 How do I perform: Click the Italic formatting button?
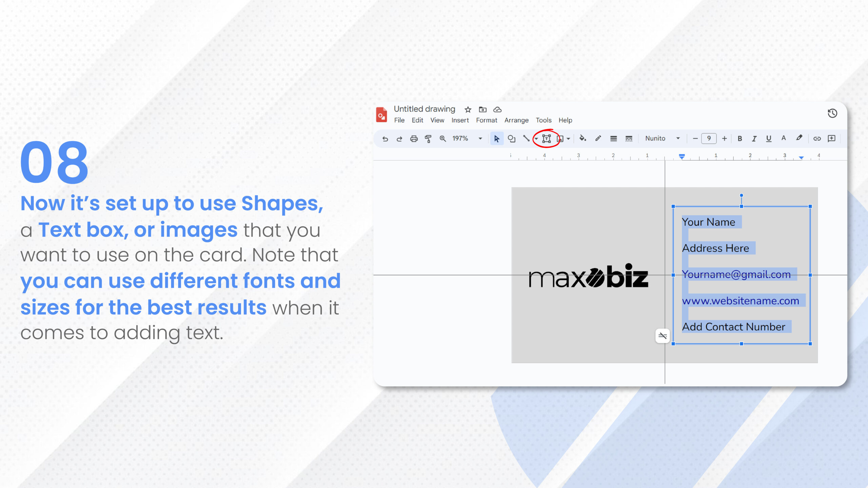point(753,138)
